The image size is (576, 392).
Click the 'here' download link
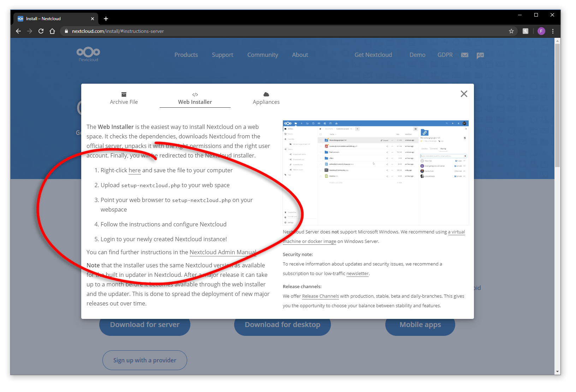135,170
